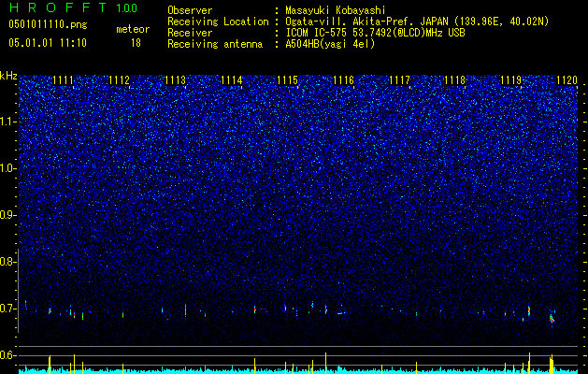
Task: Select the file name 0501011110.png
Action: point(48,24)
